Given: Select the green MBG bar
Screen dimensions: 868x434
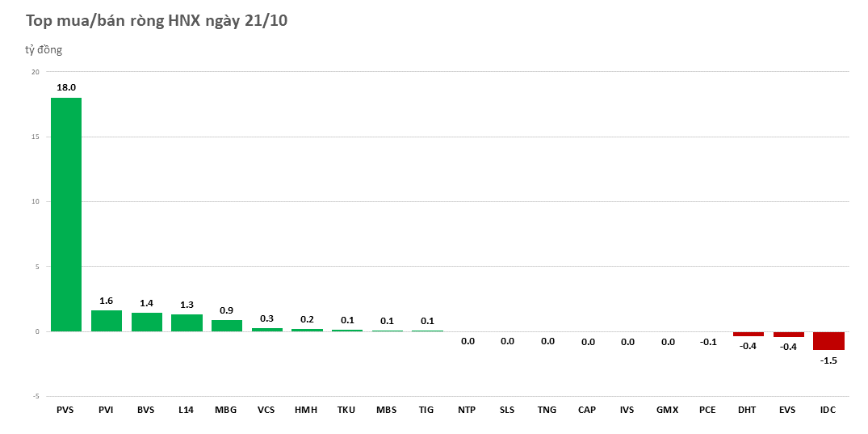Looking at the screenshot, I should pos(227,326).
